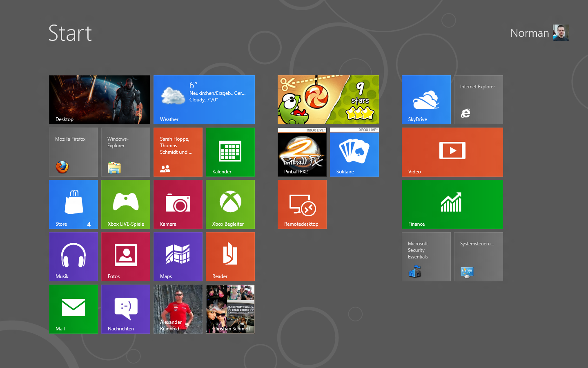Open the Finance tile
The image size is (588, 368).
[x=452, y=204]
